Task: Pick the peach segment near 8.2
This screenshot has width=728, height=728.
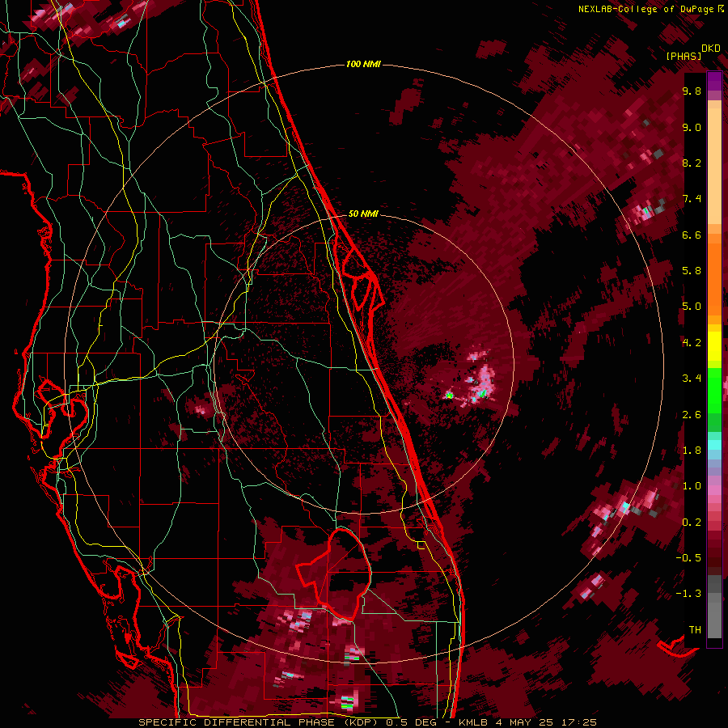Action: click(714, 166)
